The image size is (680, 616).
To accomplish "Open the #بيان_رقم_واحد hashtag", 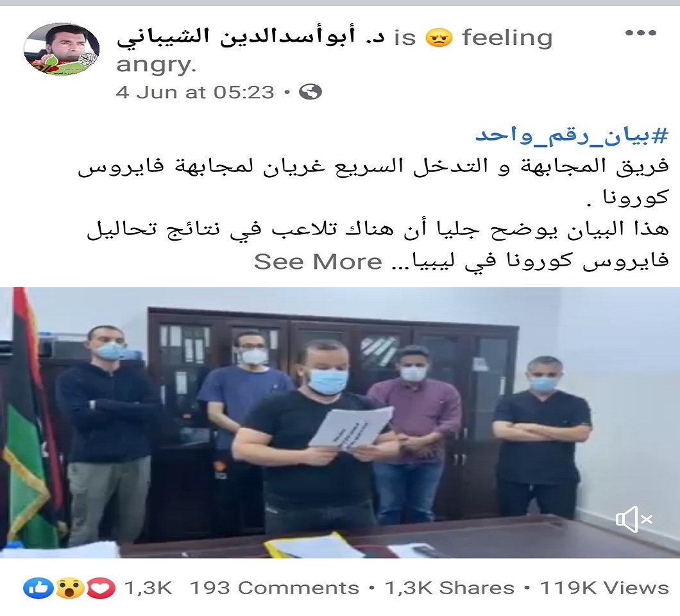I will [572, 135].
